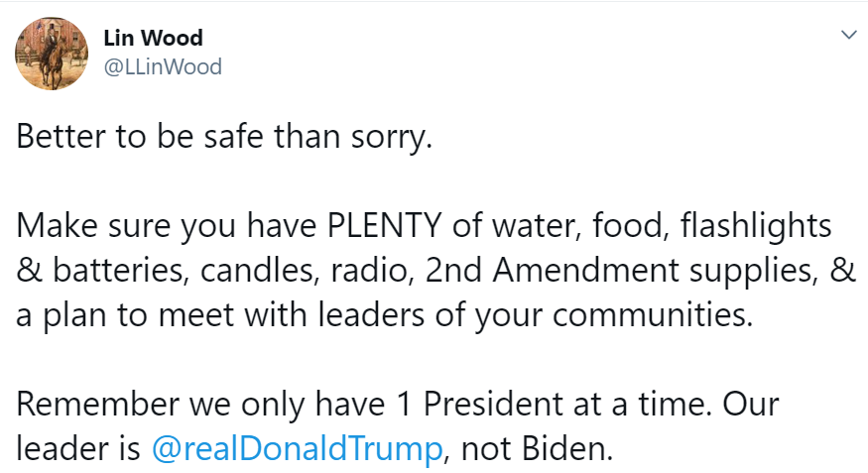The width and height of the screenshot is (868, 473).
Task: Open the Lin Wood display name link
Action: [153, 38]
